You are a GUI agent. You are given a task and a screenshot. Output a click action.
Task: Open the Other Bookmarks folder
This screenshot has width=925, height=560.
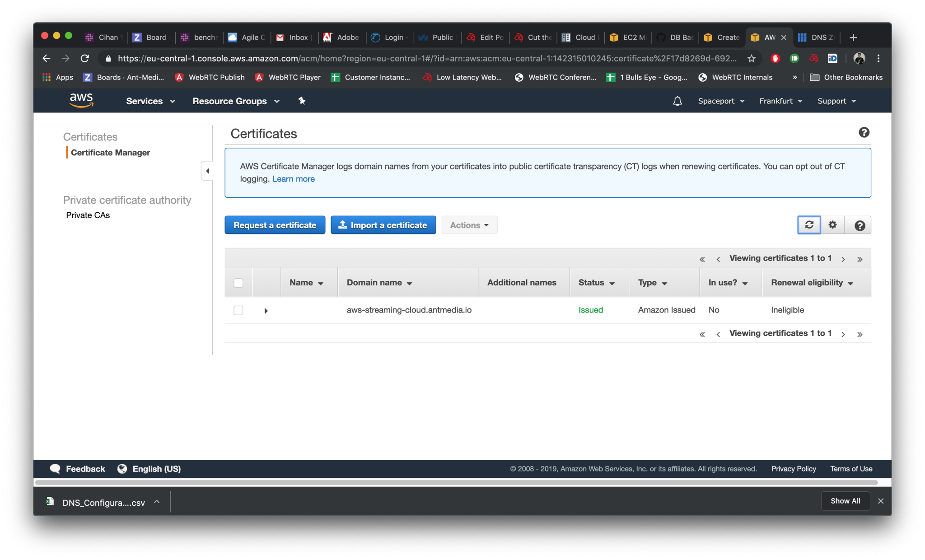pos(846,77)
